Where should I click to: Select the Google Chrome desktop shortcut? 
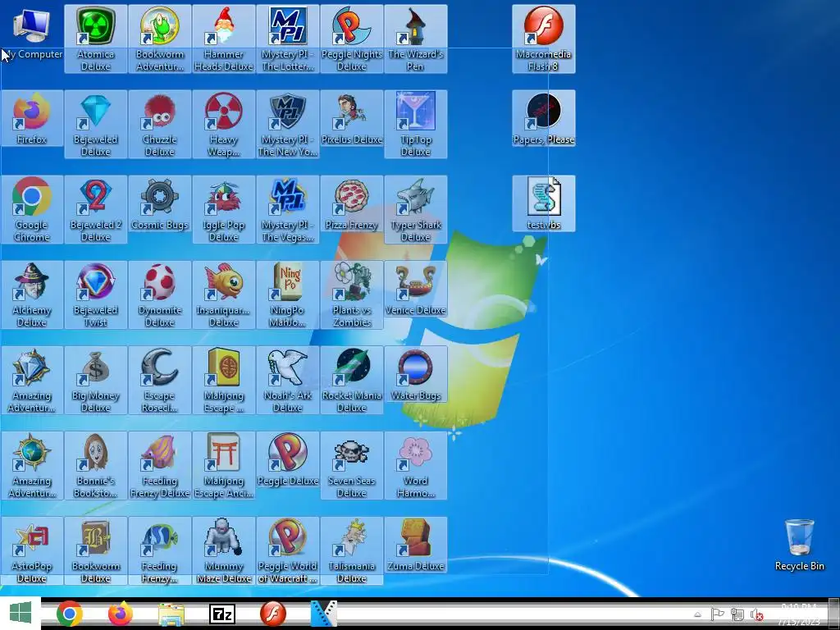click(32, 209)
